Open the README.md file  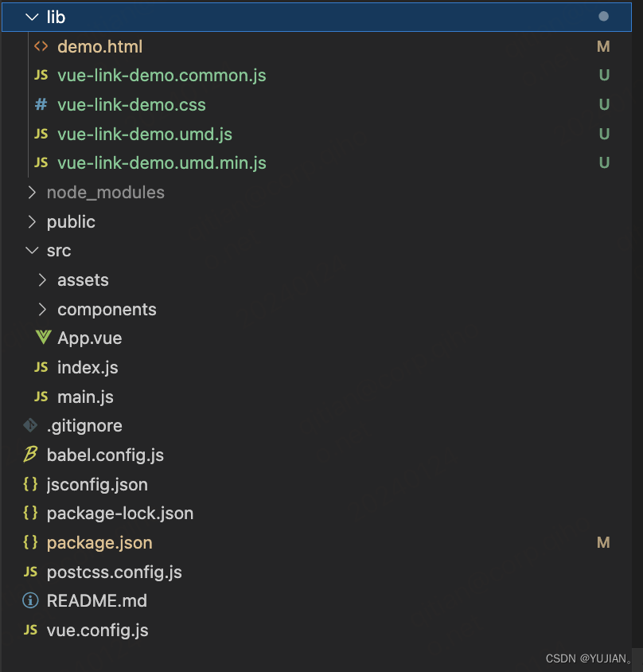pyautogui.click(x=97, y=601)
